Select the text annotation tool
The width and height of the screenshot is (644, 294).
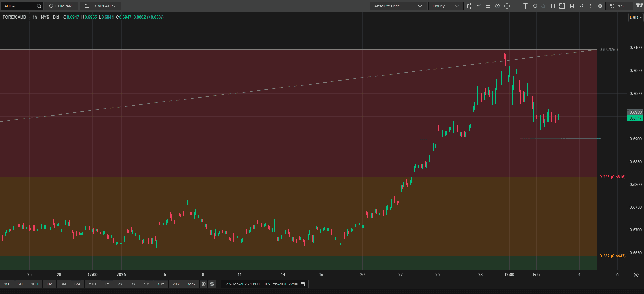tap(525, 6)
